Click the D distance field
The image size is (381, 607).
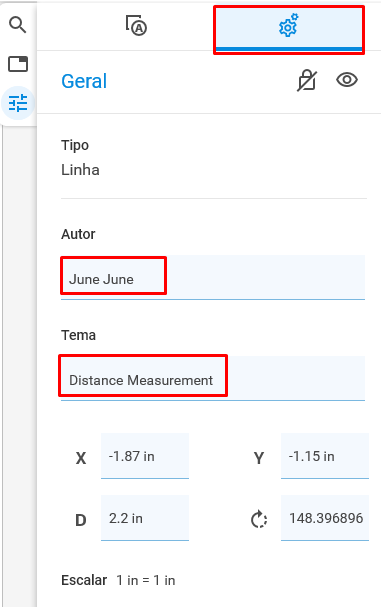(145, 518)
